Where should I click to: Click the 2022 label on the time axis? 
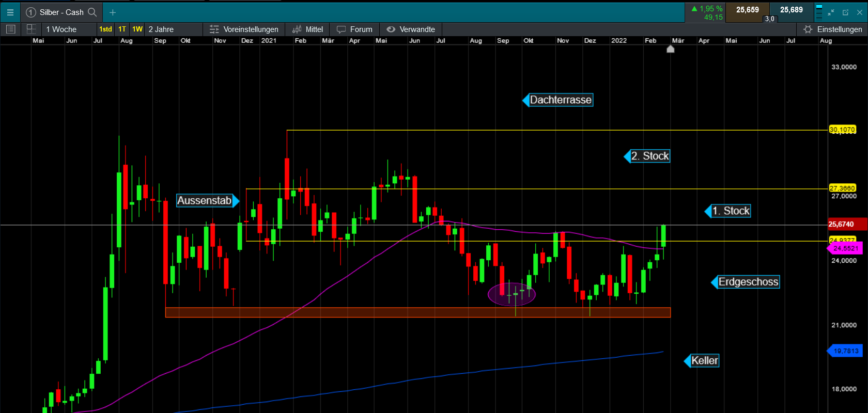pos(619,40)
